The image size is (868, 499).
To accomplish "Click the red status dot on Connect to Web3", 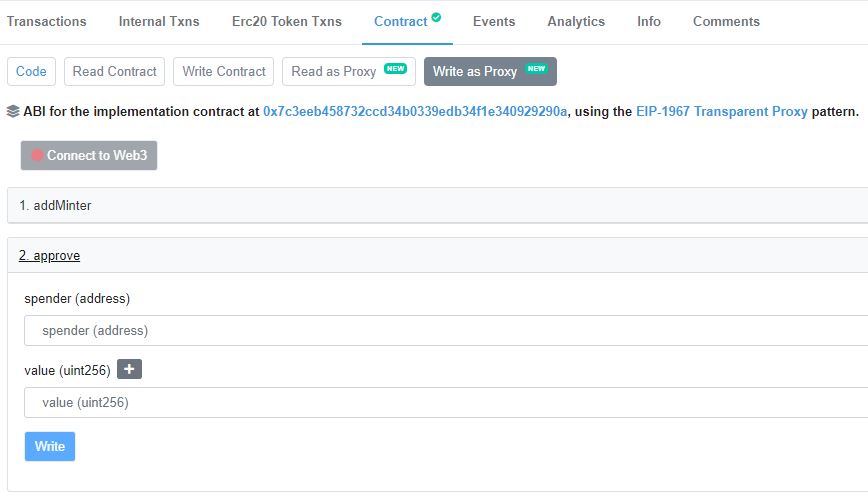I will 37,155.
